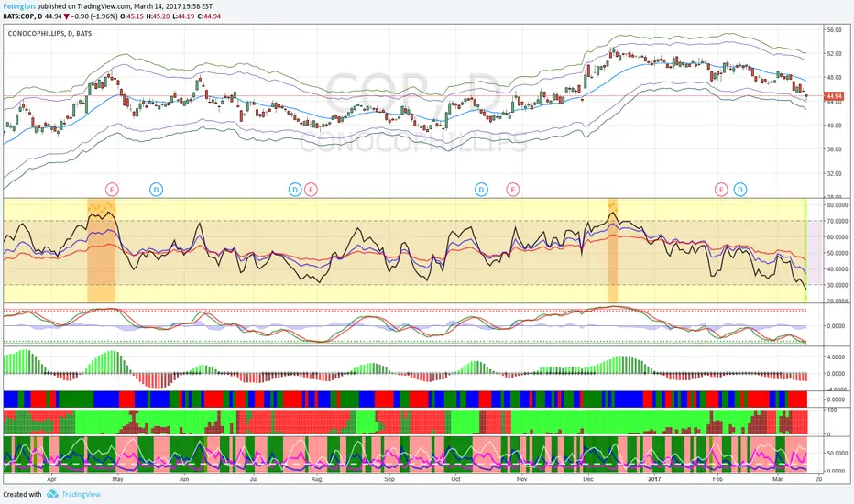Image resolution: width=854 pixels, height=504 pixels.
Task: Click the 'L:44.19' low value
Action: tap(183, 16)
